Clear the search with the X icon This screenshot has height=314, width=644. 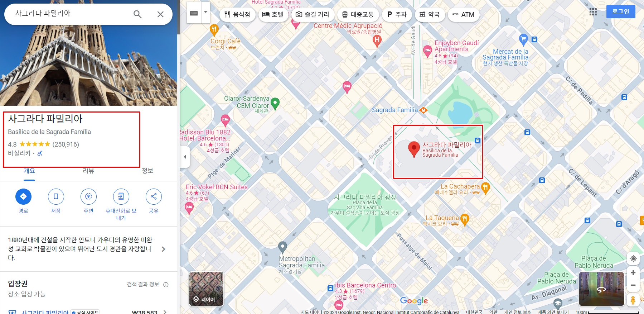160,14
